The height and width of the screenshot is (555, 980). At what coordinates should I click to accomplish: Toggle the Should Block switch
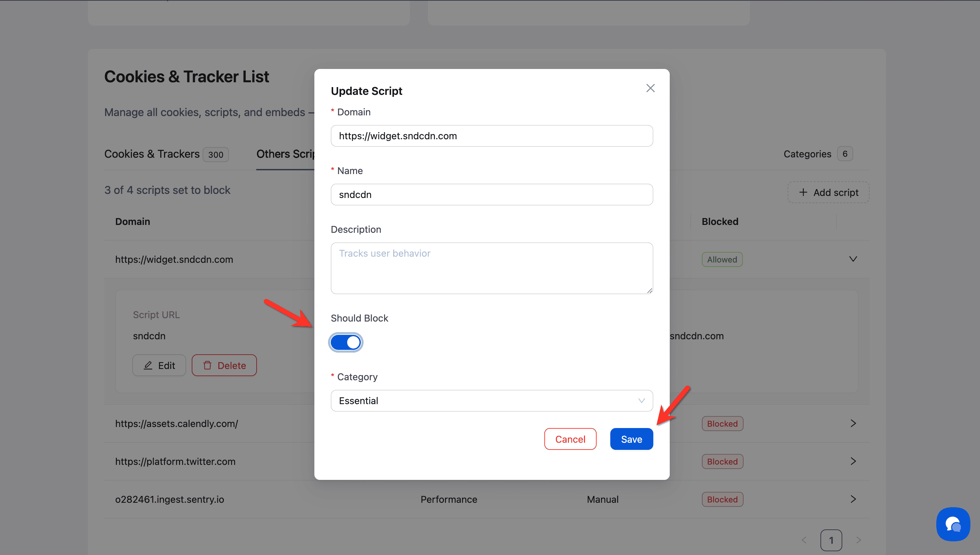345,342
